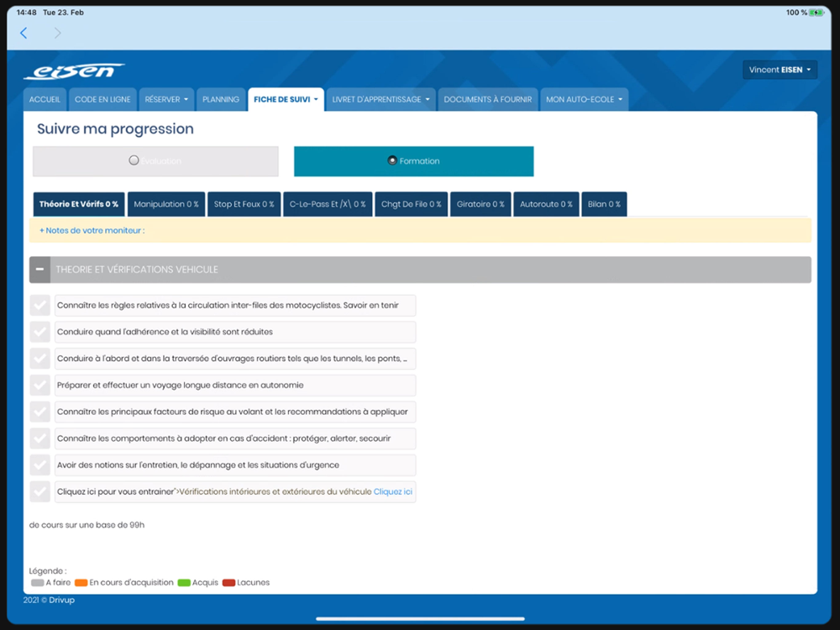Image resolution: width=840 pixels, height=630 pixels.
Task: Click the comportements en cas d'accident item
Action: click(235, 438)
